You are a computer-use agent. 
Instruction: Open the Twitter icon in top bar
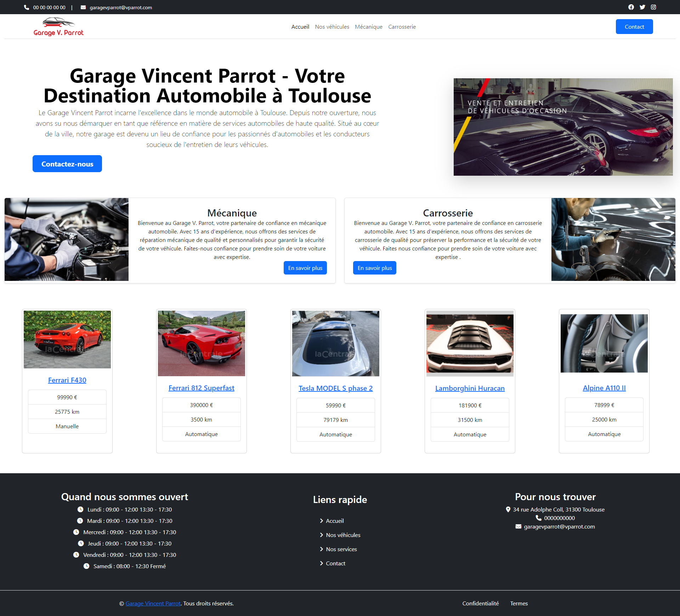coord(642,7)
